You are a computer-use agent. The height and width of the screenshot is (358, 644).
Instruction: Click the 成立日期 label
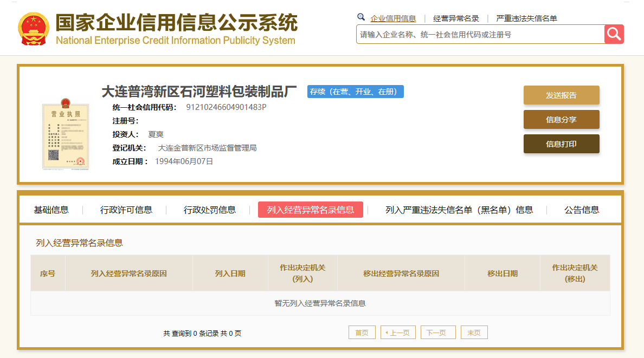point(130,161)
